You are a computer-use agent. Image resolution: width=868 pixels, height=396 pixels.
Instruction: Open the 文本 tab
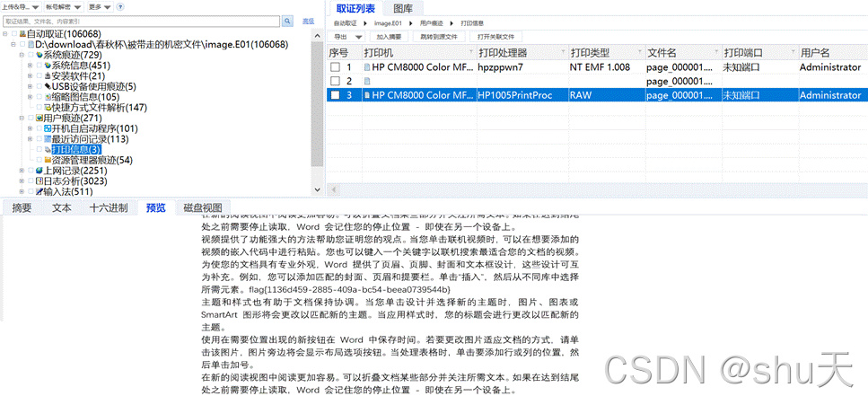coord(62,207)
